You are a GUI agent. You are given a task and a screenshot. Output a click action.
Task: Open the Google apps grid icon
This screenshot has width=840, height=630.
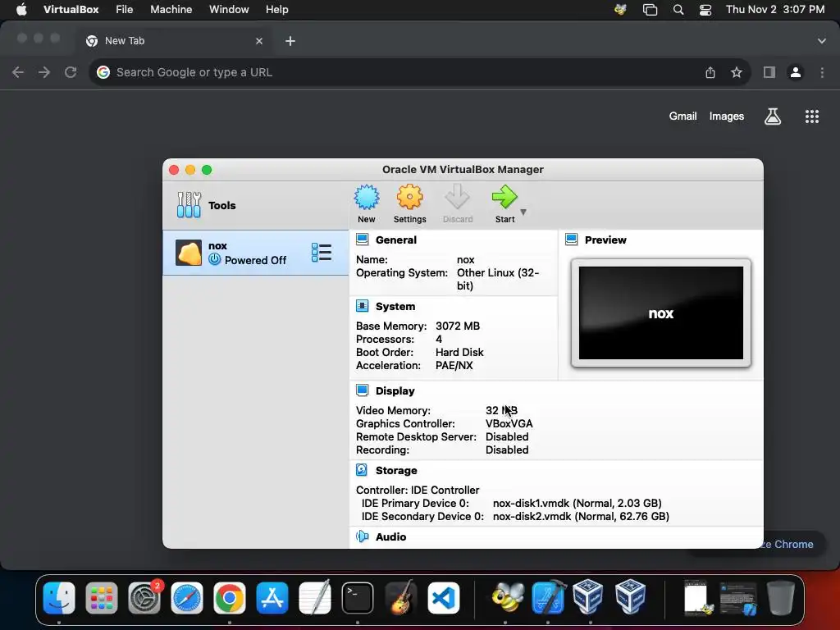coord(812,116)
